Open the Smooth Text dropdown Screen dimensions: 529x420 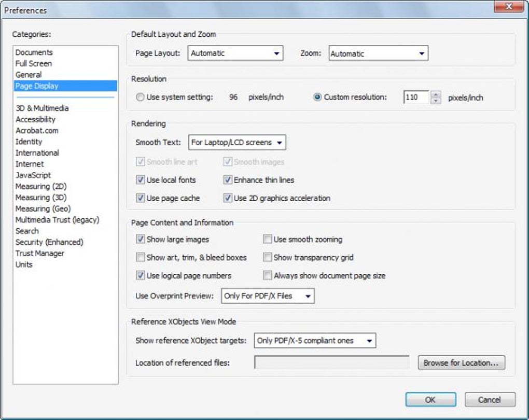pyautogui.click(x=237, y=142)
